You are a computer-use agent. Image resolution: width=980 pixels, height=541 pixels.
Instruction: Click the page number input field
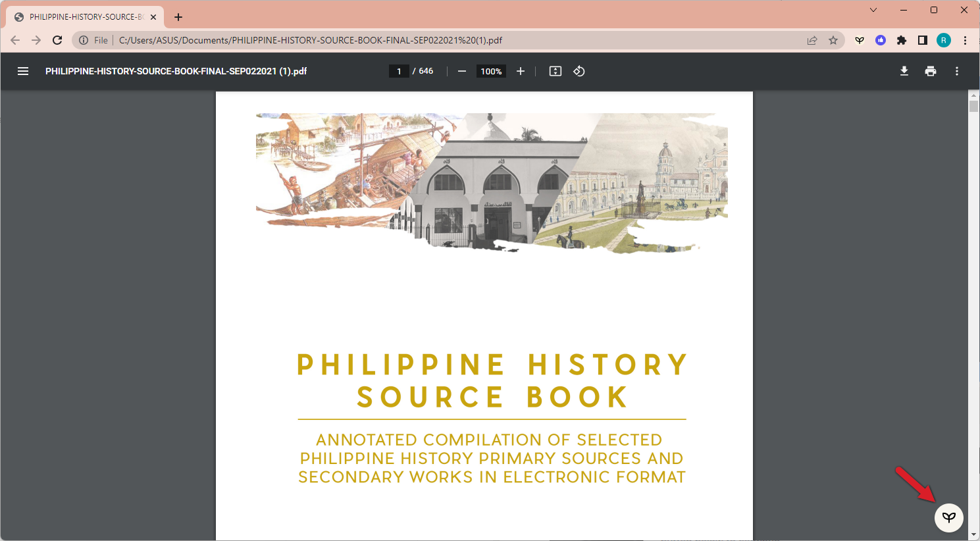pos(399,71)
